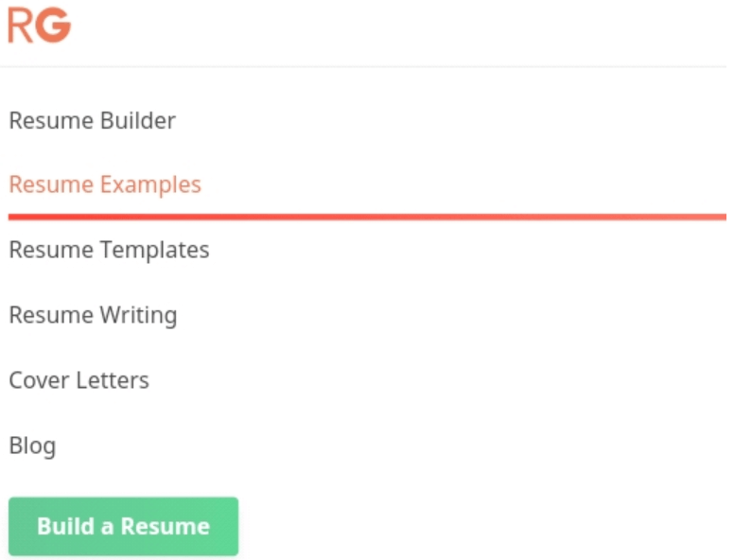Screen dimensions: 752x560
Task: Click the RG logo icon
Action: (x=40, y=25)
